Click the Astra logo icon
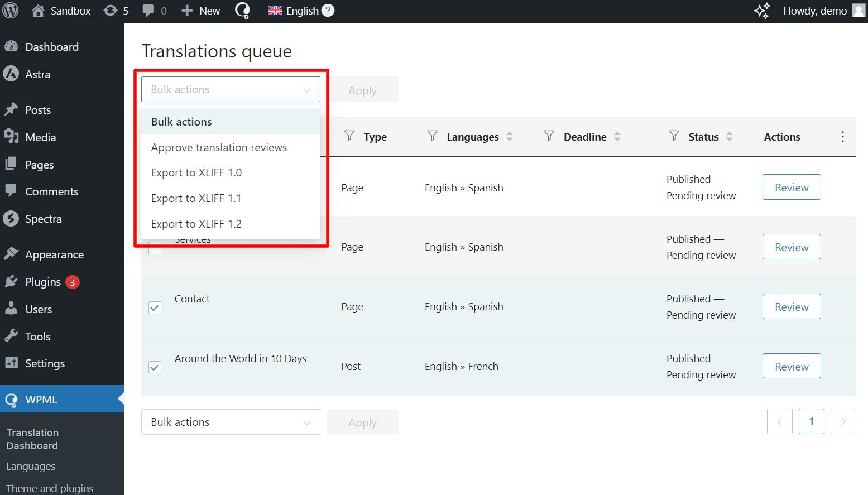This screenshot has width=868, height=495. point(11,74)
